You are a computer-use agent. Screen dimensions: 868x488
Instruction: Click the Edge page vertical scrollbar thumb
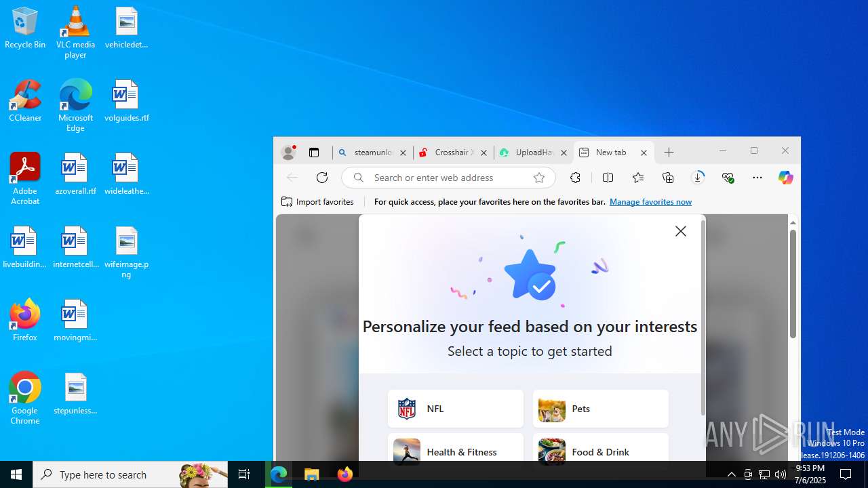(x=793, y=283)
